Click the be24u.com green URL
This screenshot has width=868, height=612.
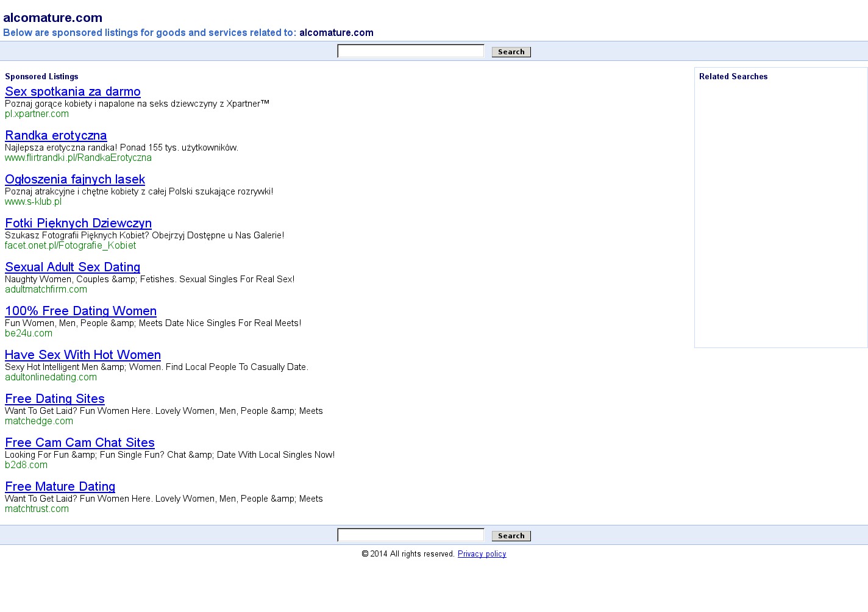pos(29,333)
